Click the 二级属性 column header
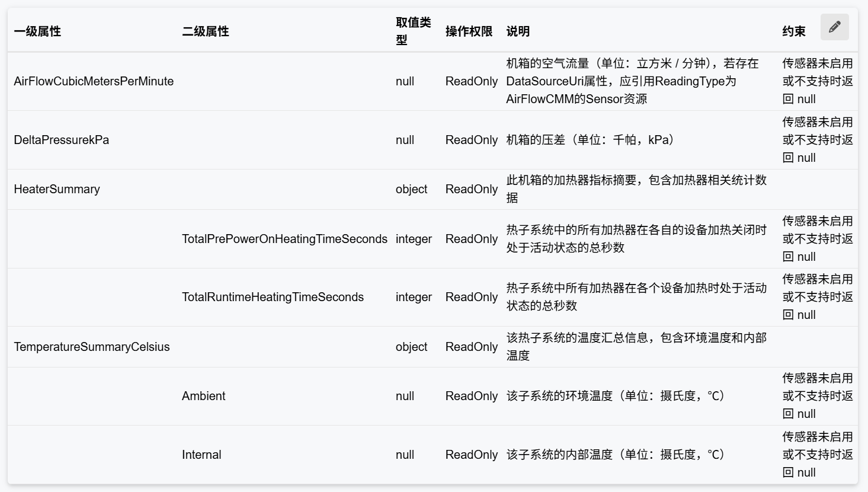Image resolution: width=868 pixels, height=492 pixels. 205,31
